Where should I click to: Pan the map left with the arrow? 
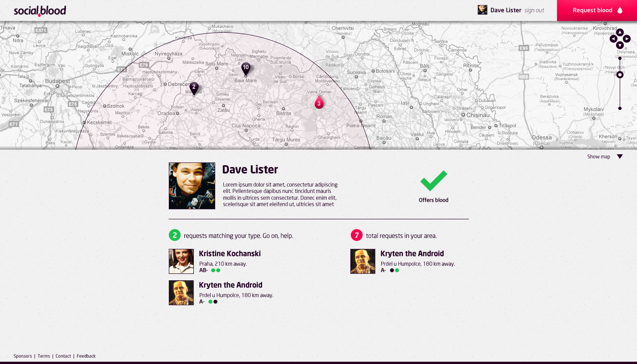[x=613, y=39]
